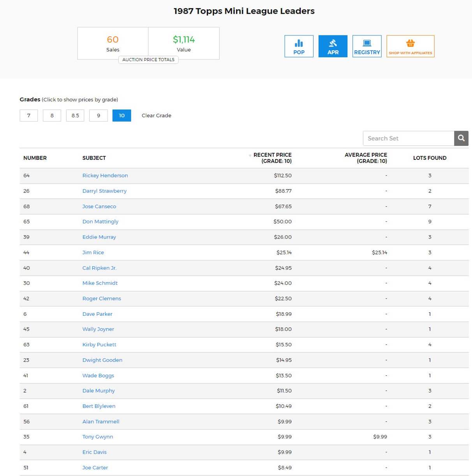Screen dimensions: 472x476
Task: Open Rickey Henderson card link
Action: (x=105, y=175)
